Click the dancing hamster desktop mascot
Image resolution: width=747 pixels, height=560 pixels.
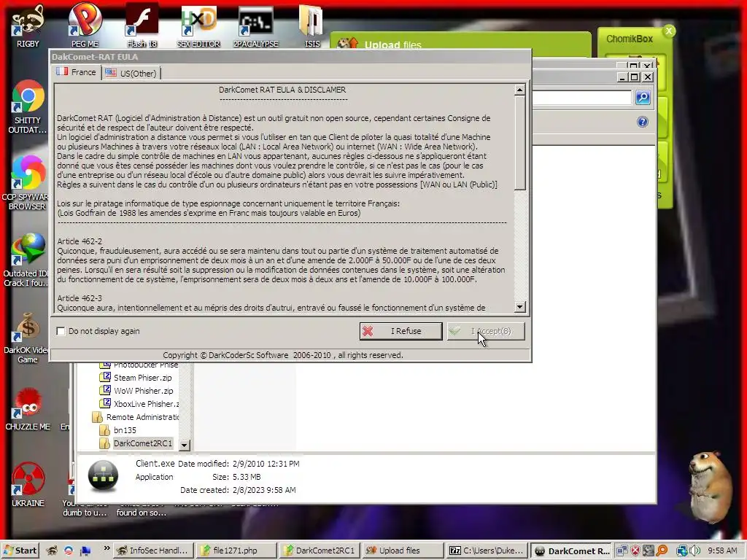click(x=710, y=486)
